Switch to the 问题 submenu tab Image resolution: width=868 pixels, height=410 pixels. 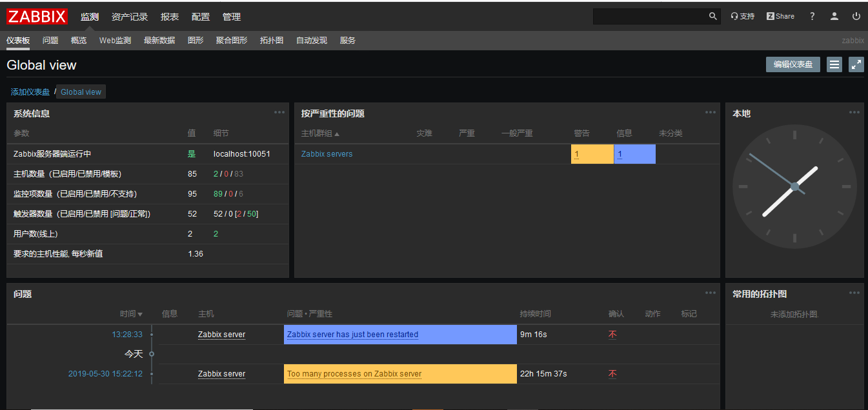(50, 41)
